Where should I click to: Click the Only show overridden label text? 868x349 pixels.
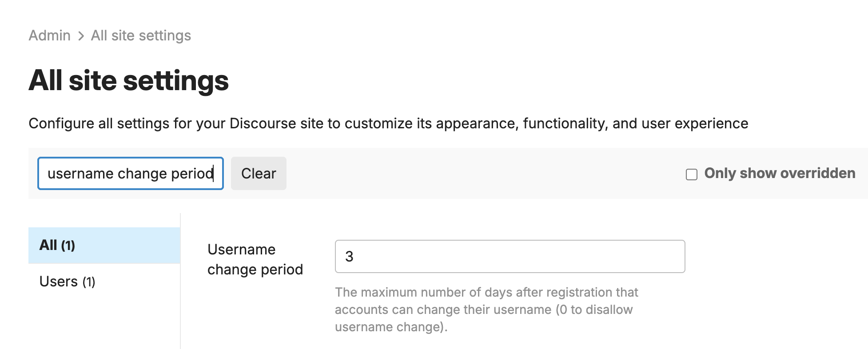pyautogui.click(x=780, y=173)
